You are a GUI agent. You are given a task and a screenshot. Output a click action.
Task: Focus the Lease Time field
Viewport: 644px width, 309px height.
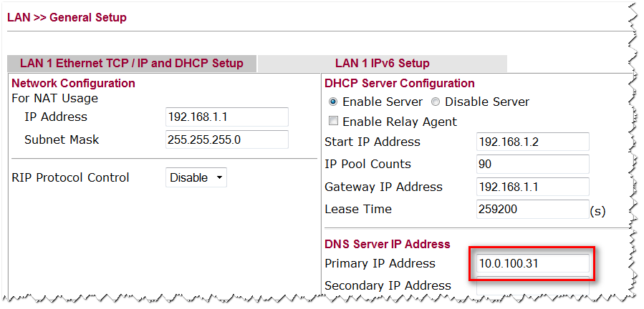coord(532,210)
